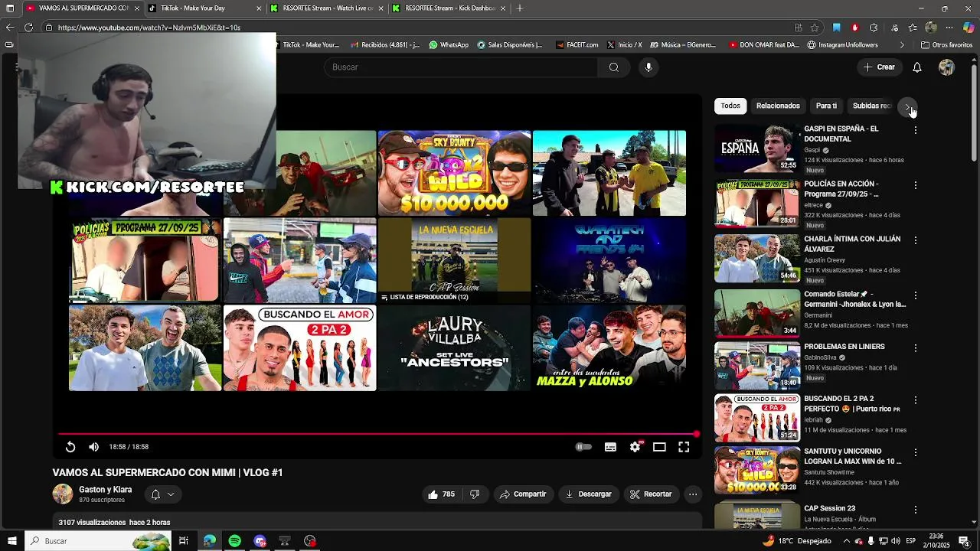
Task: Click the Gaston y Kiara channel avatar
Action: pos(63,494)
